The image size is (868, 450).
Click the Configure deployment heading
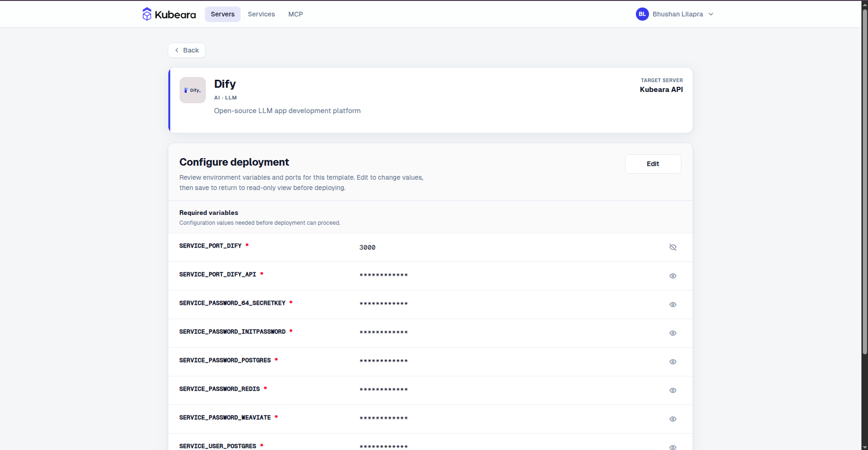coord(234,162)
